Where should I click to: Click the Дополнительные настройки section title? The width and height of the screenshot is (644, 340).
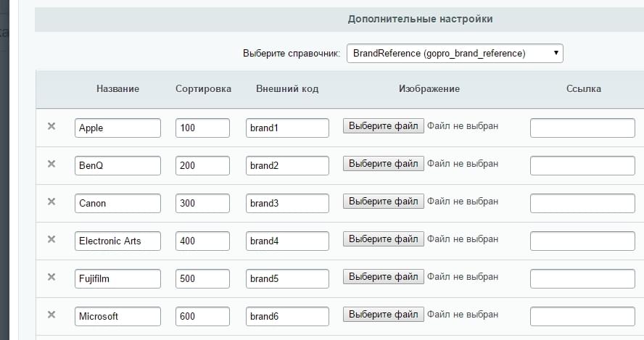pos(420,20)
